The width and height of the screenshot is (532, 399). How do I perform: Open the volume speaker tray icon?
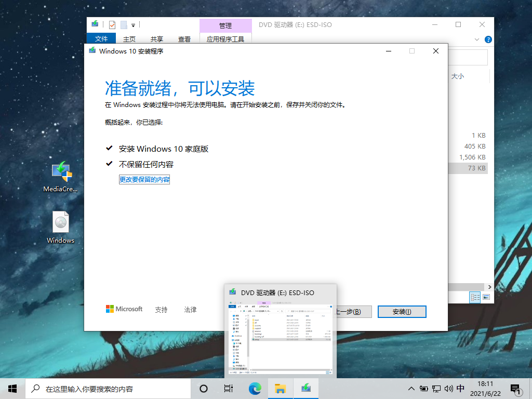[448, 389]
